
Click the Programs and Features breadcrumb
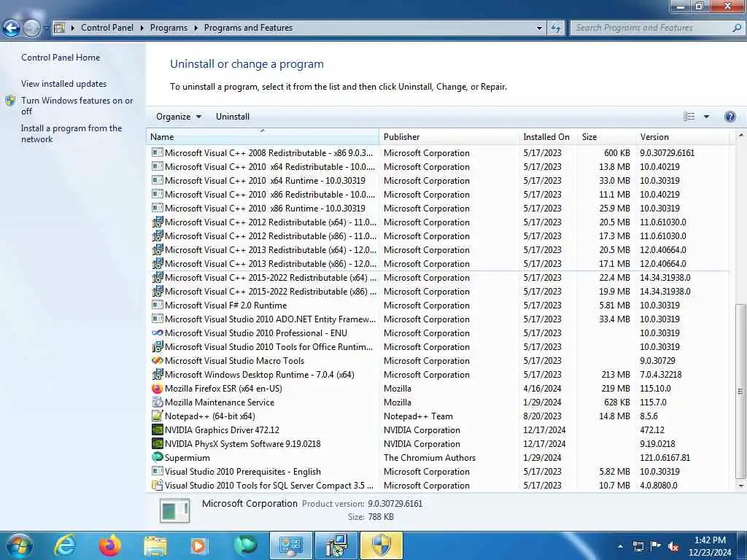click(x=248, y=28)
